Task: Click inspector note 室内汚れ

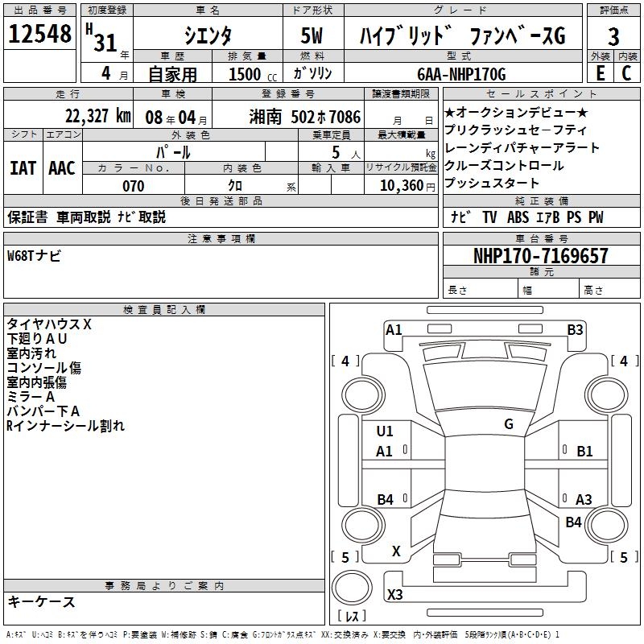Action: pos(31,353)
